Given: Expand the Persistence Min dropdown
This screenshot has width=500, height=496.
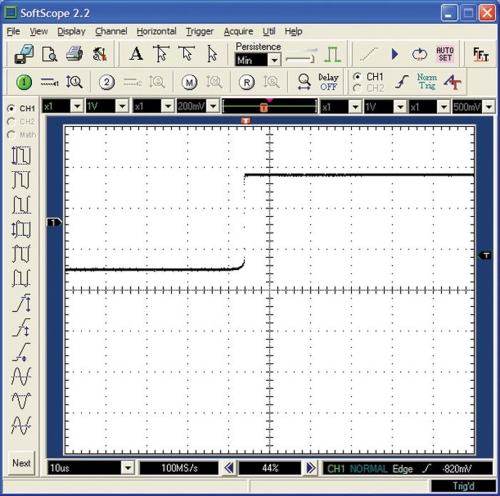Looking at the screenshot, I should (x=274, y=60).
